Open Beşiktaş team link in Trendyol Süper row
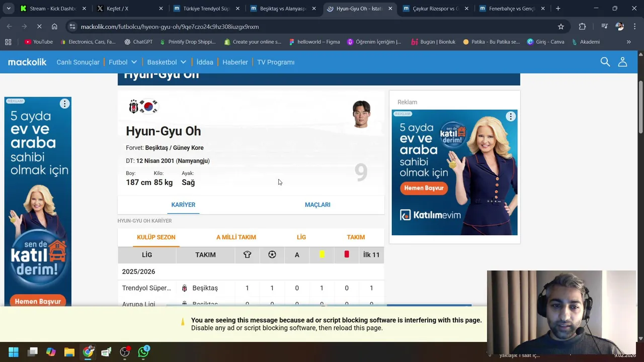The width and height of the screenshot is (644, 362). tap(205, 288)
